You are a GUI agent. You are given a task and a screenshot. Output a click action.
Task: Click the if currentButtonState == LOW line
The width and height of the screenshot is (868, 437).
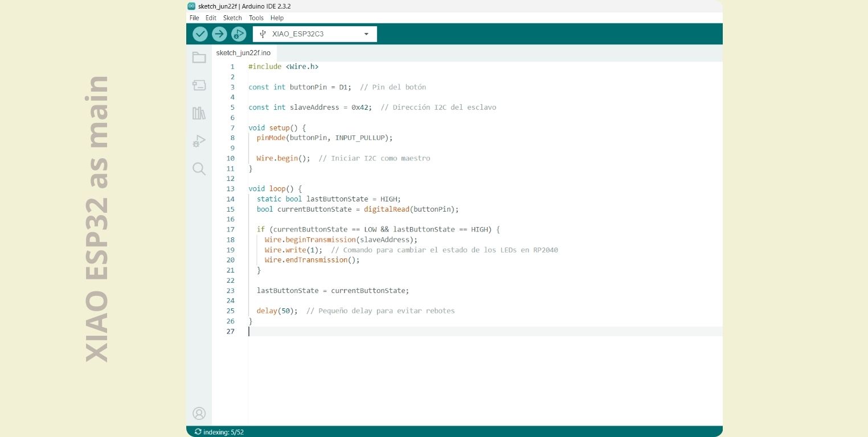point(378,229)
